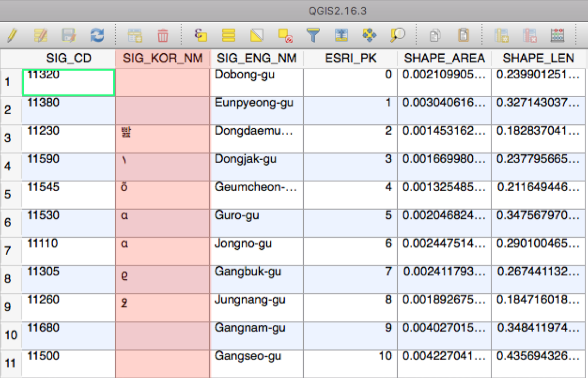
Task: Click the Dobong-gu cell
Action: click(x=257, y=83)
